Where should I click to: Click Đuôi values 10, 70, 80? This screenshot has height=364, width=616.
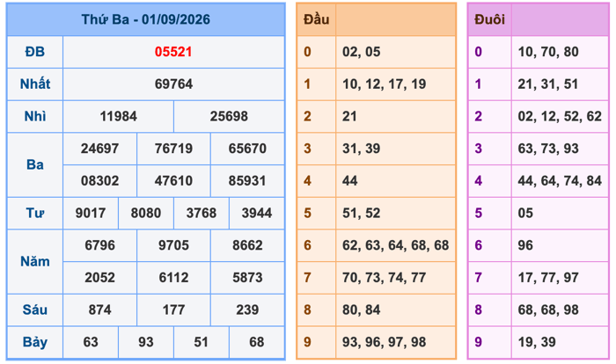click(548, 52)
